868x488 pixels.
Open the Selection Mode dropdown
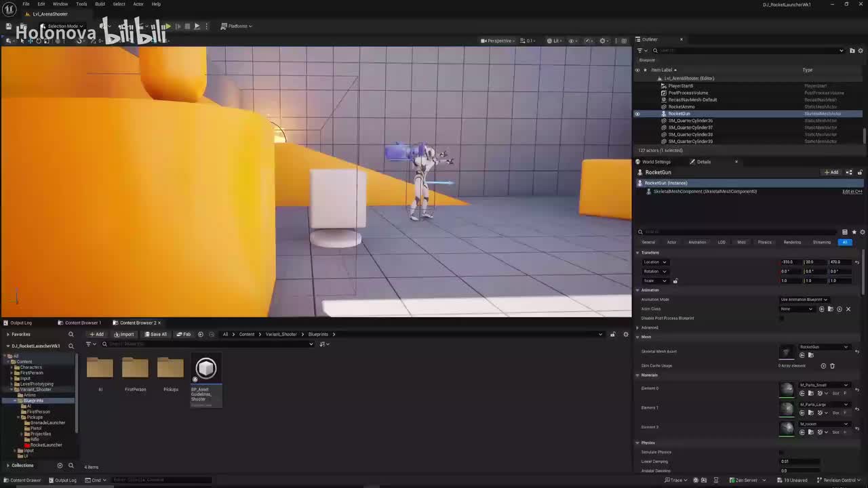tap(64, 26)
